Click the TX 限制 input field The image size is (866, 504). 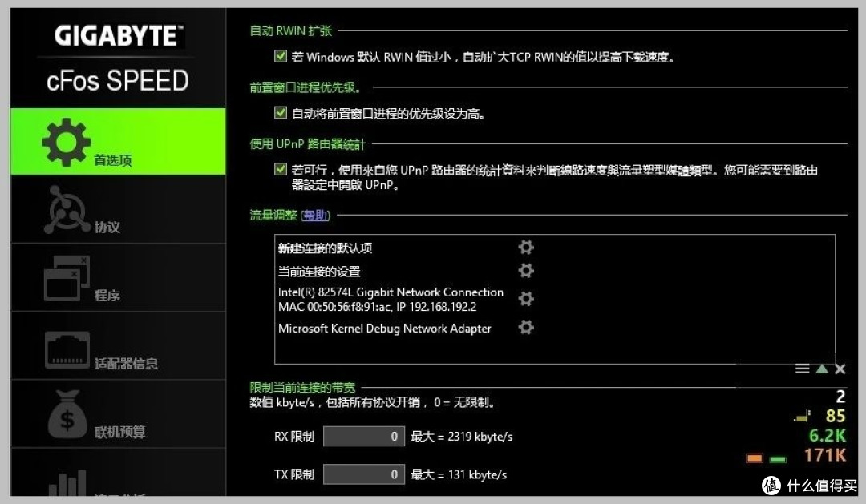tap(362, 474)
